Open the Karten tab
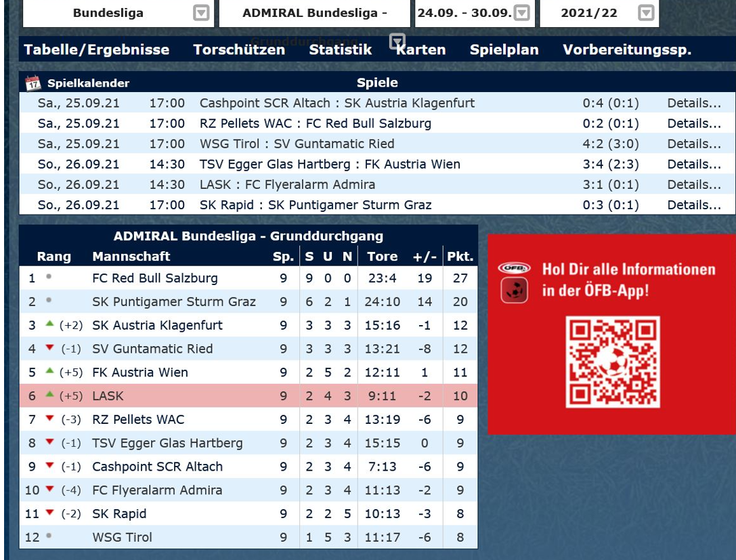 click(x=421, y=49)
